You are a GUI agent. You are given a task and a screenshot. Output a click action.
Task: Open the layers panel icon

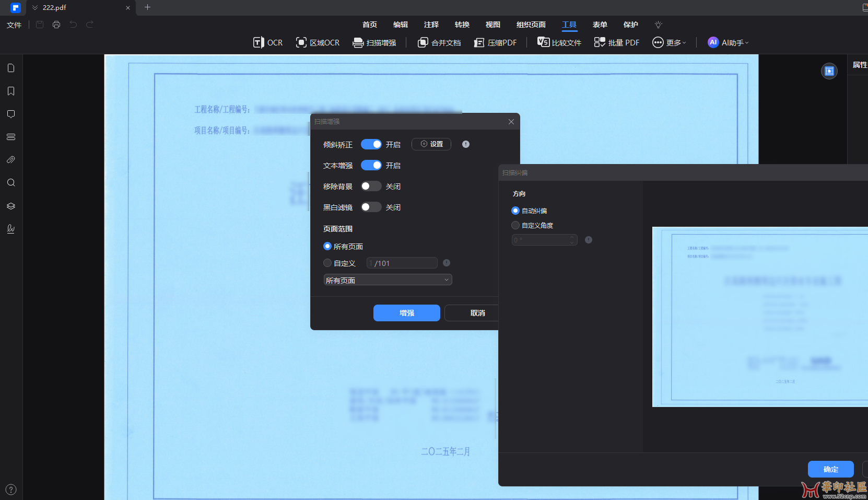(11, 206)
